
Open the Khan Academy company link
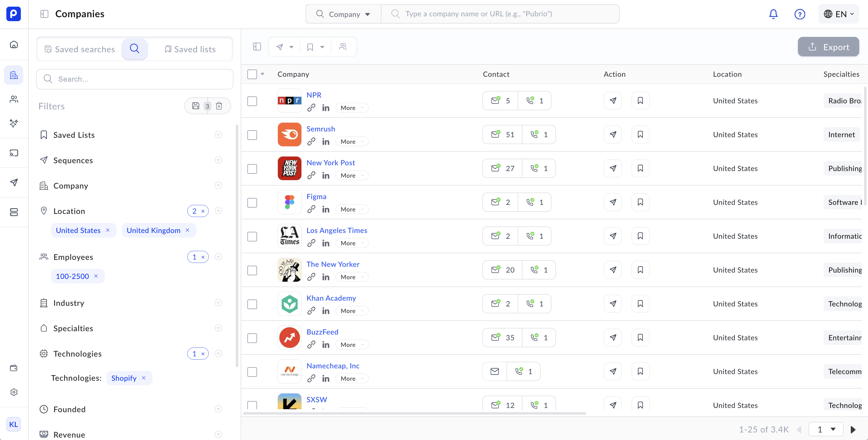pyautogui.click(x=331, y=298)
